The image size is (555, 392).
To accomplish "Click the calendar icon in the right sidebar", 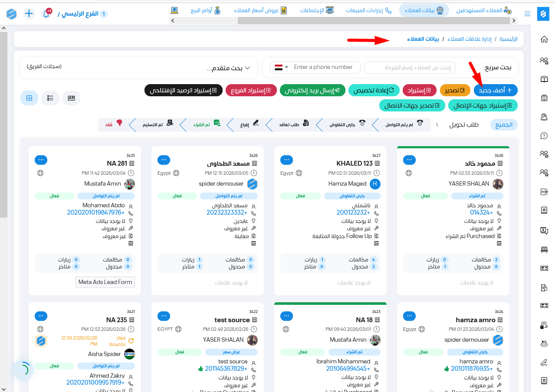I will pos(544,98).
